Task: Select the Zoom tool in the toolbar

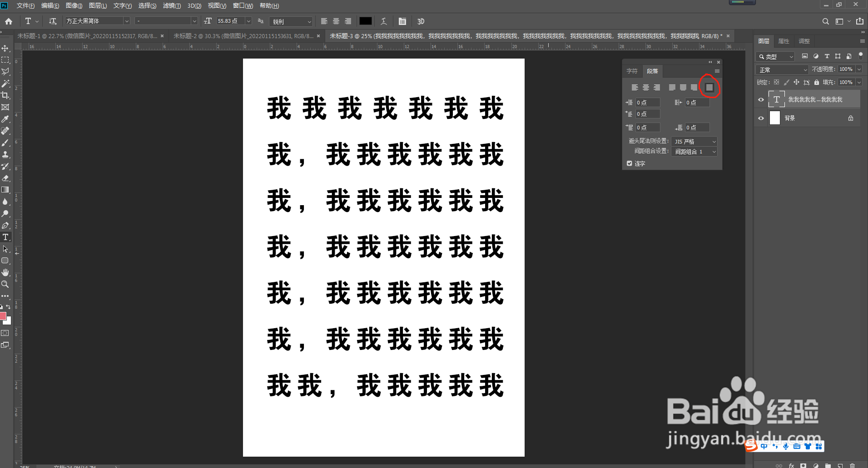Action: click(5, 284)
